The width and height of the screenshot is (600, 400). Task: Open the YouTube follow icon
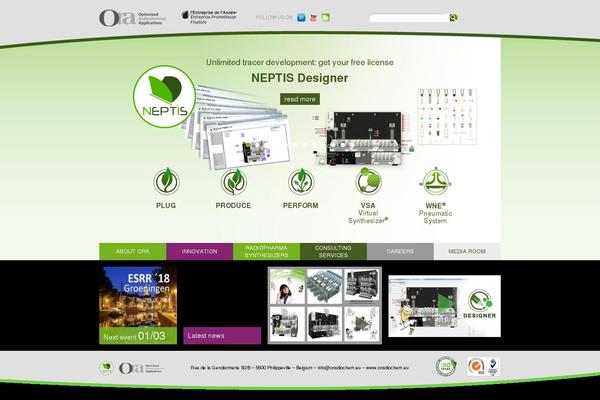tap(313, 18)
